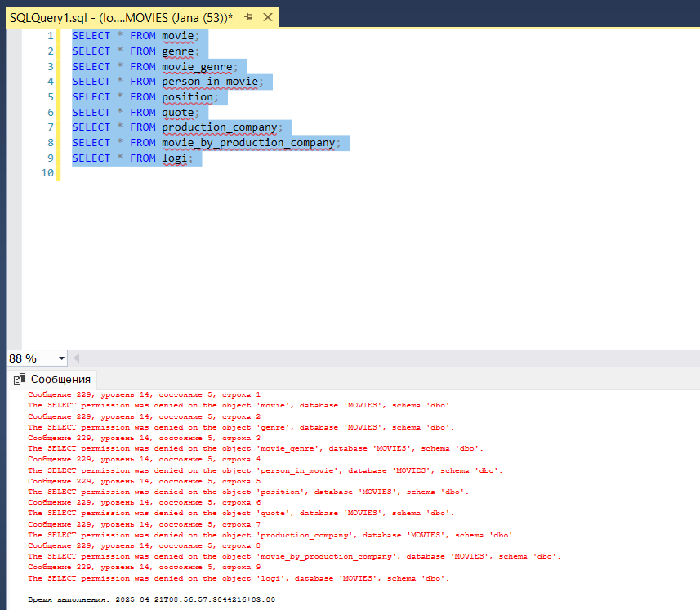Click movie_genre in the query on line 3
This screenshot has height=610, width=700.
[197, 67]
